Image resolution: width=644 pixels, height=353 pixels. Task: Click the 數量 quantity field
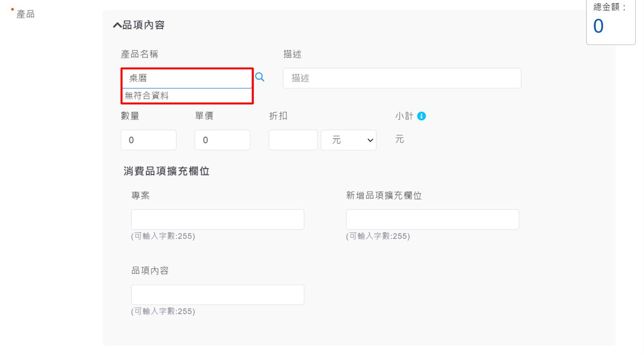click(x=148, y=140)
